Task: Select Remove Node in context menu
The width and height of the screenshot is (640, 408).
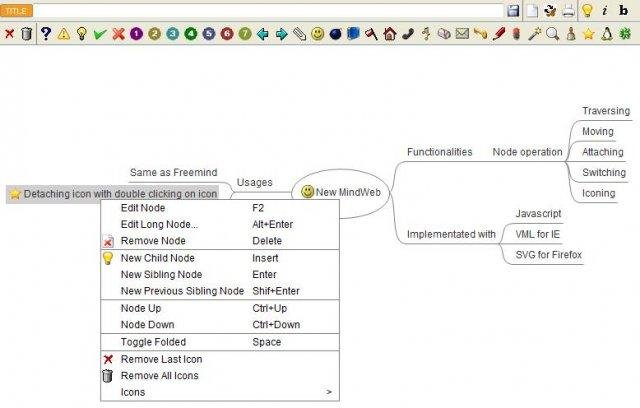Action: tap(220, 241)
